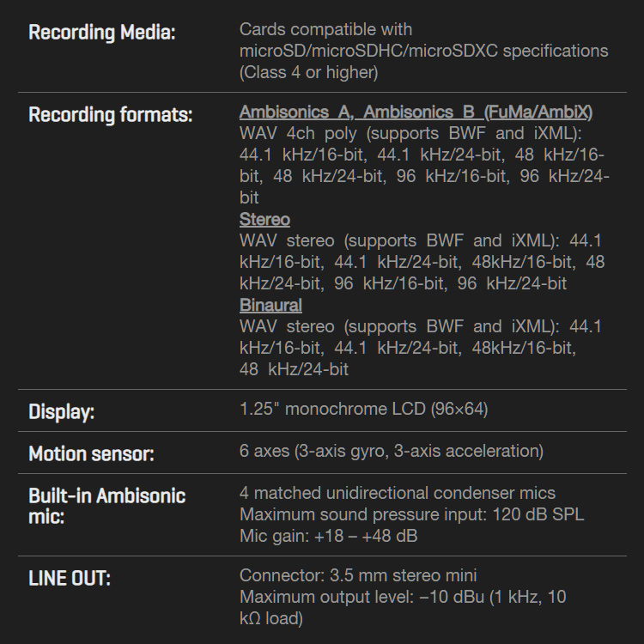The image size is (644, 644).
Task: Click the monochrome LCD display value
Action: [363, 409]
